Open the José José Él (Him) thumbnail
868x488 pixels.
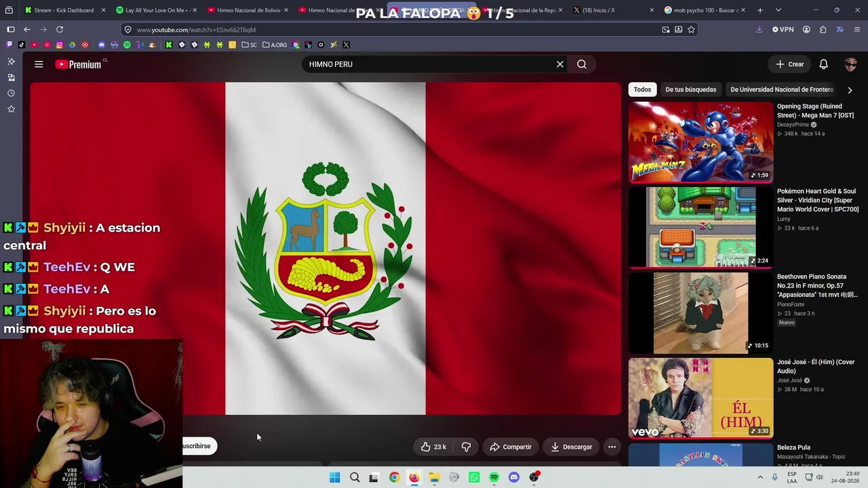tap(701, 399)
